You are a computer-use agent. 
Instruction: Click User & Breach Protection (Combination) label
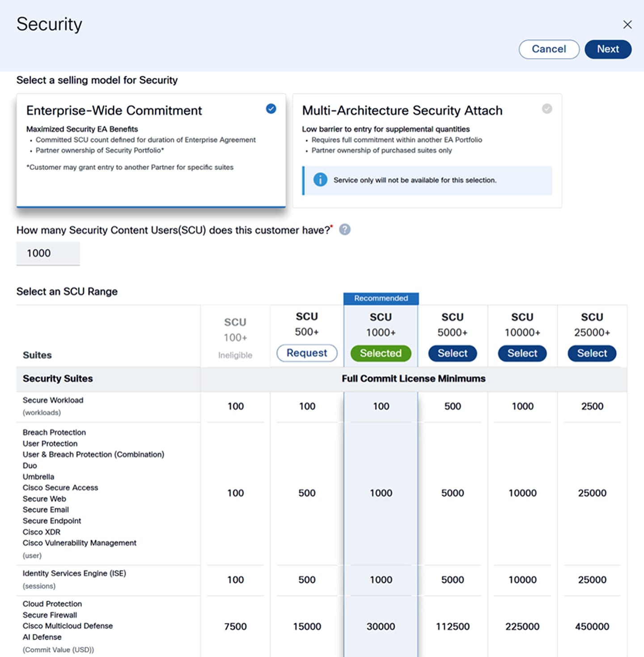pyautogui.click(x=93, y=454)
